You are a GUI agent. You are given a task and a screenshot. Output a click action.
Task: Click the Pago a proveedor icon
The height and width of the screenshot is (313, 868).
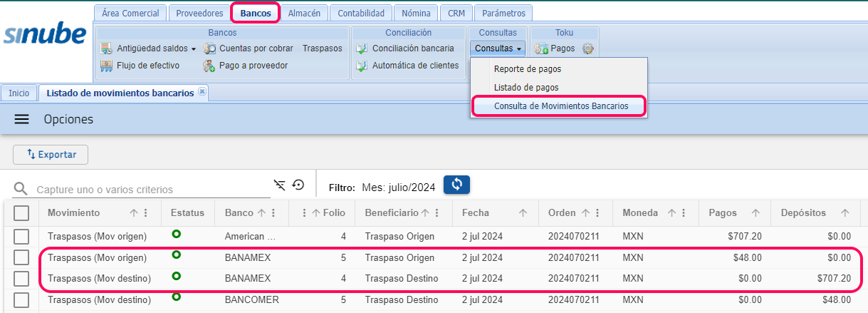209,66
